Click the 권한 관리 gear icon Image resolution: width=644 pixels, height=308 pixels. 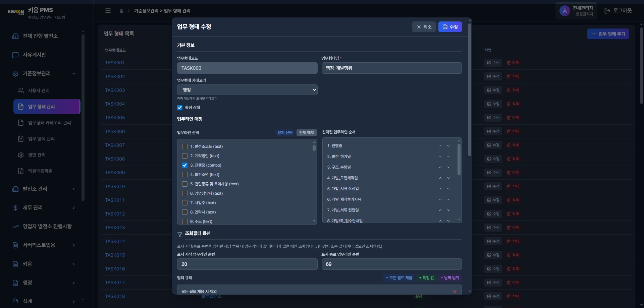coord(21,155)
